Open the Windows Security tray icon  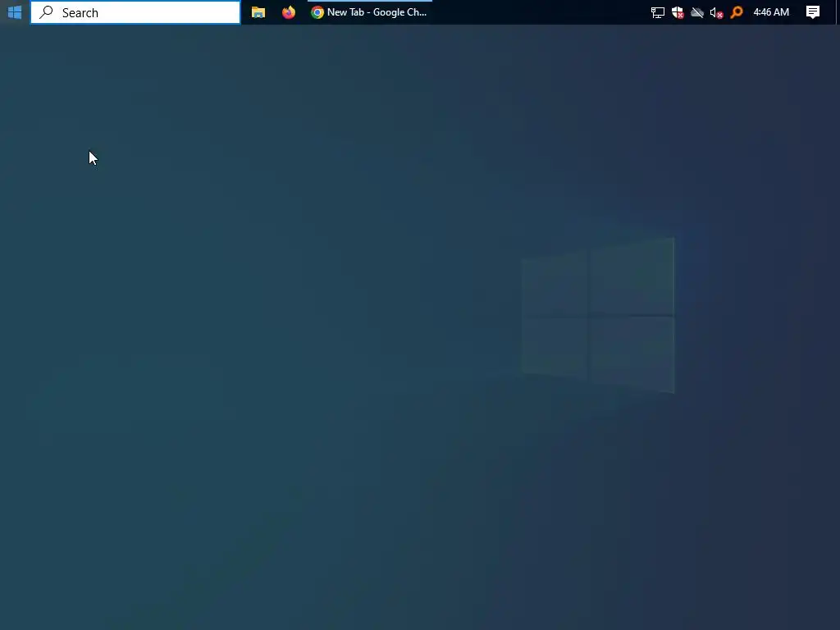[677, 12]
